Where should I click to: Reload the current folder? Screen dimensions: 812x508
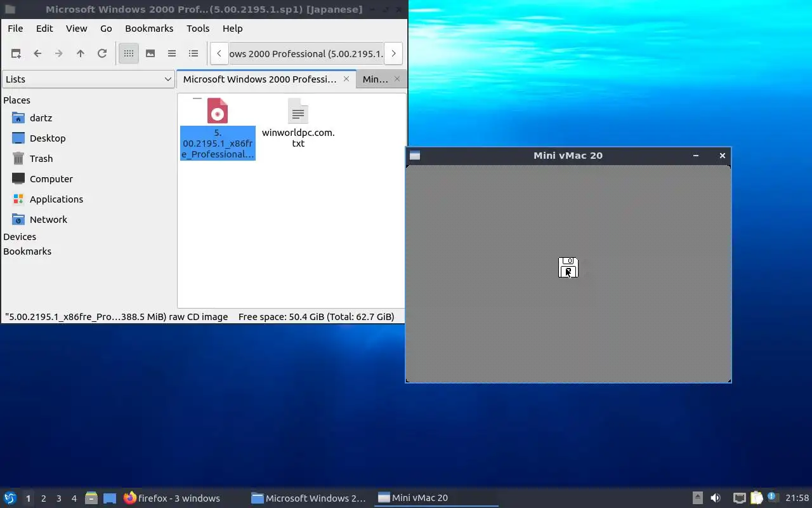click(102, 53)
